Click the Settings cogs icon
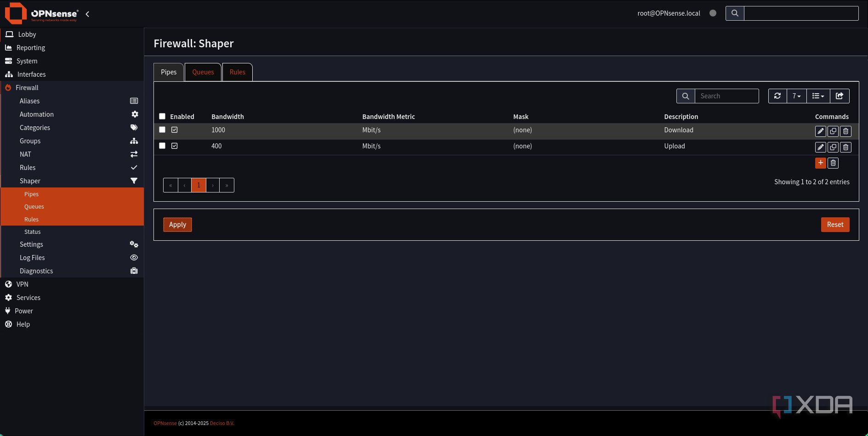The width and height of the screenshot is (868, 436). coord(134,244)
